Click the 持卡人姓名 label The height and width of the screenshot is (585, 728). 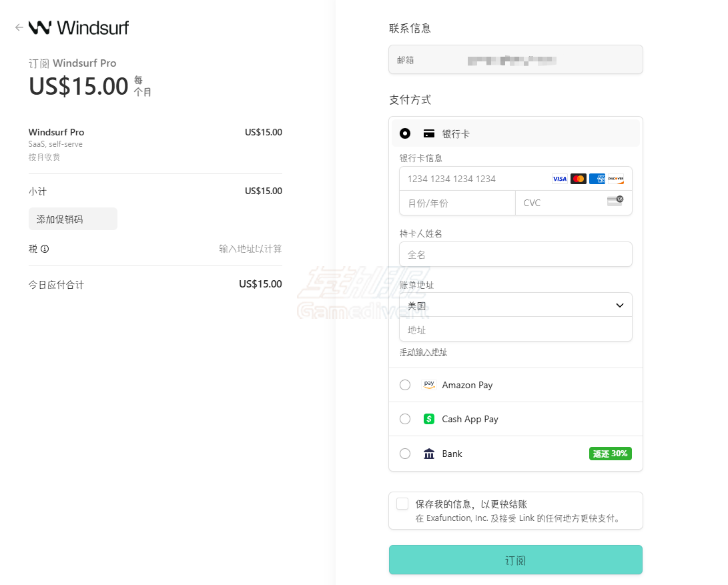pos(420,233)
